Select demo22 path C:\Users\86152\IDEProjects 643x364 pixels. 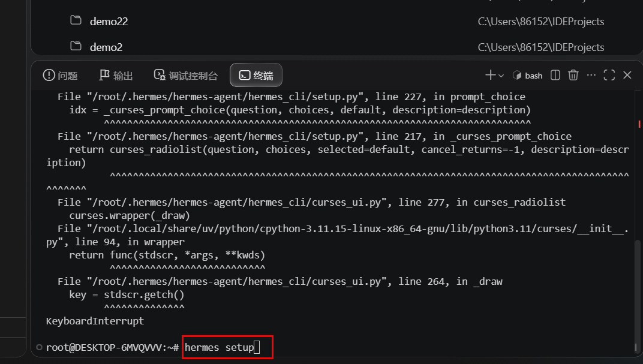click(541, 22)
